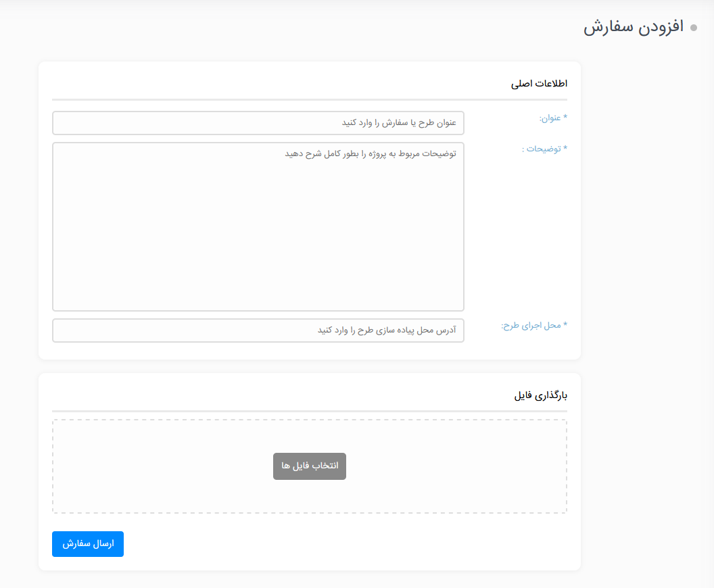Image resolution: width=714 pixels, height=588 pixels.
Task: Submit with the ارسال سفارش button
Action: (x=88, y=544)
